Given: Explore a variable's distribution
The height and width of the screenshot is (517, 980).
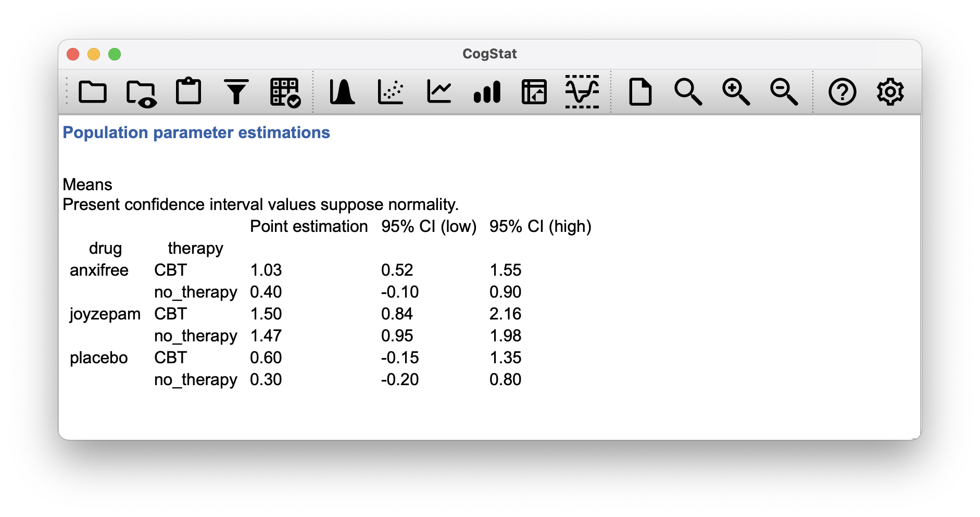Looking at the screenshot, I should pyautogui.click(x=343, y=91).
